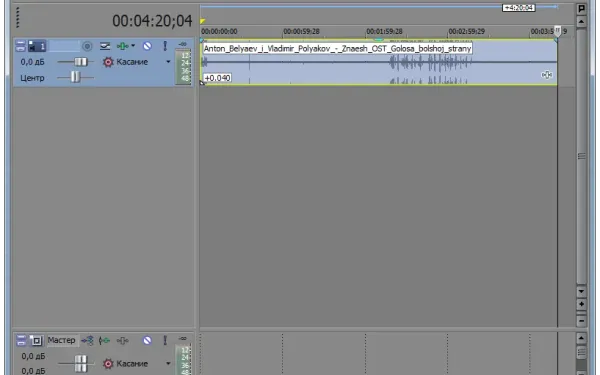Click ruler at 00:00:59;28
Viewport: 600px width, 375px height.
coord(301,31)
